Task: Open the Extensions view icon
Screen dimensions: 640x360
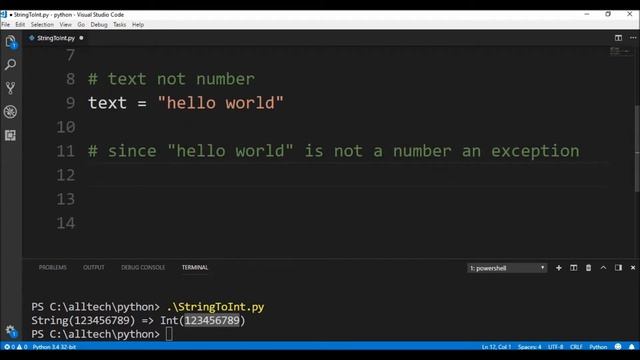Action: click(11, 135)
